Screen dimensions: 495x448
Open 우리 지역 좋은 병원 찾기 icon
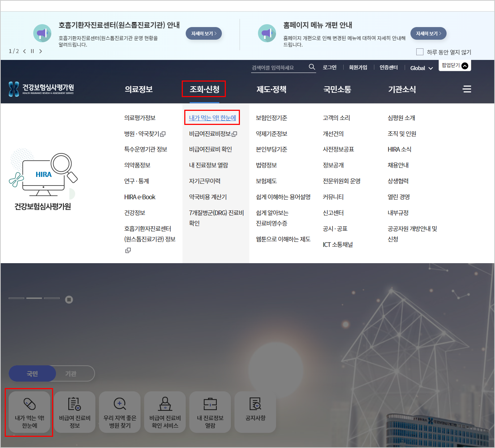pos(119,412)
